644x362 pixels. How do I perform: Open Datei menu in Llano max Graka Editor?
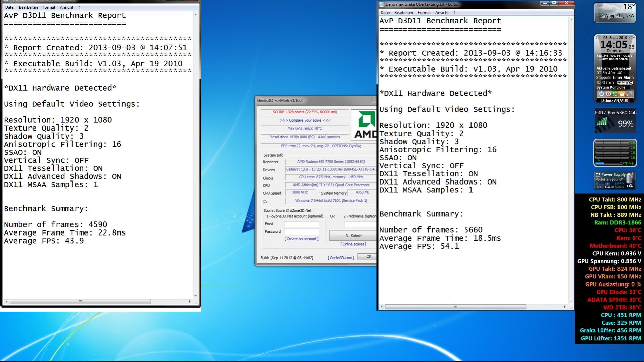click(x=385, y=13)
